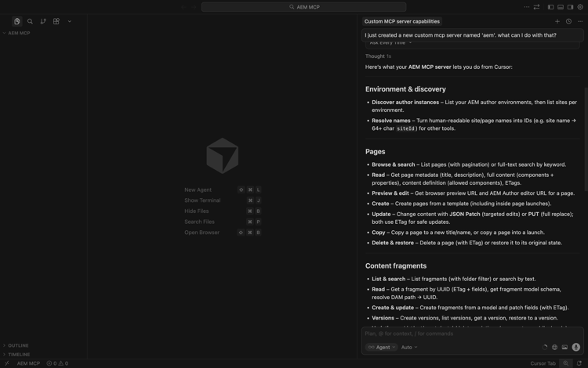The image size is (588, 368).
Task: Toggle the bottom panel visibility
Action: point(561,7)
